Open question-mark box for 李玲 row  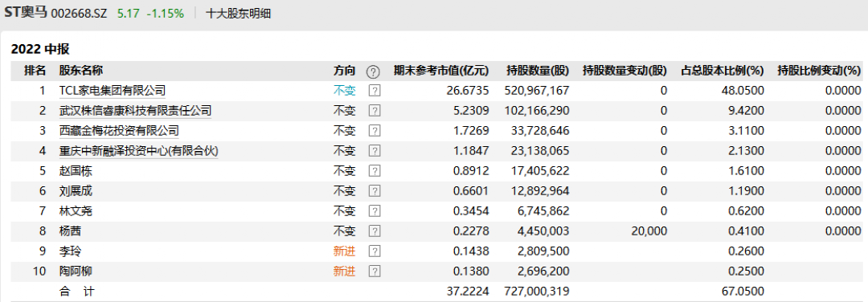375,251
